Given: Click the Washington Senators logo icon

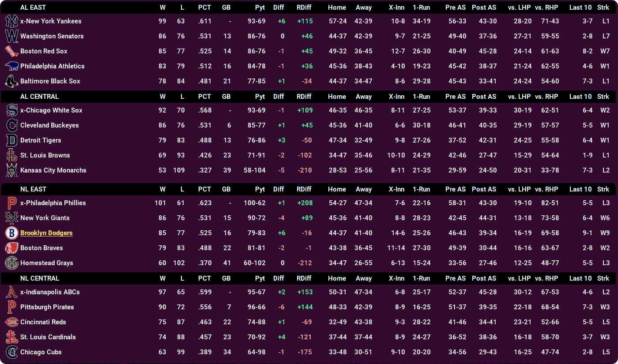Looking at the screenshot, I should tap(12, 36).
